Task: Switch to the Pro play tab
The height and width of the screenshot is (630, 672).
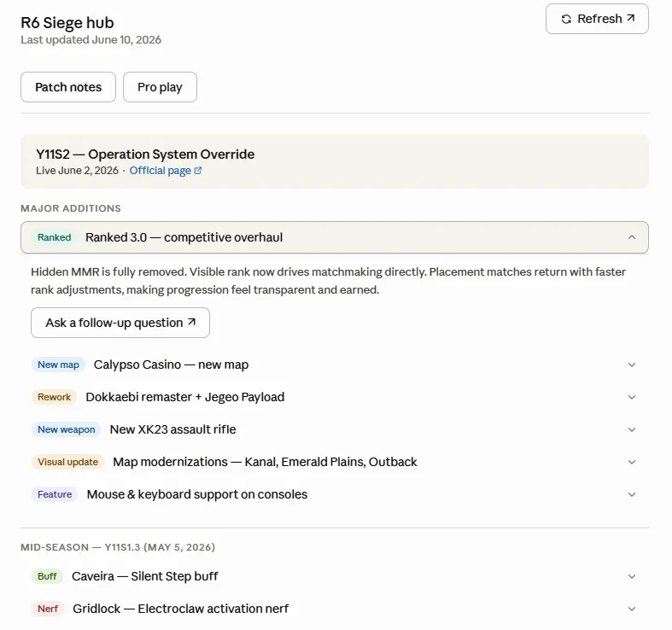Action: pyautogui.click(x=160, y=87)
